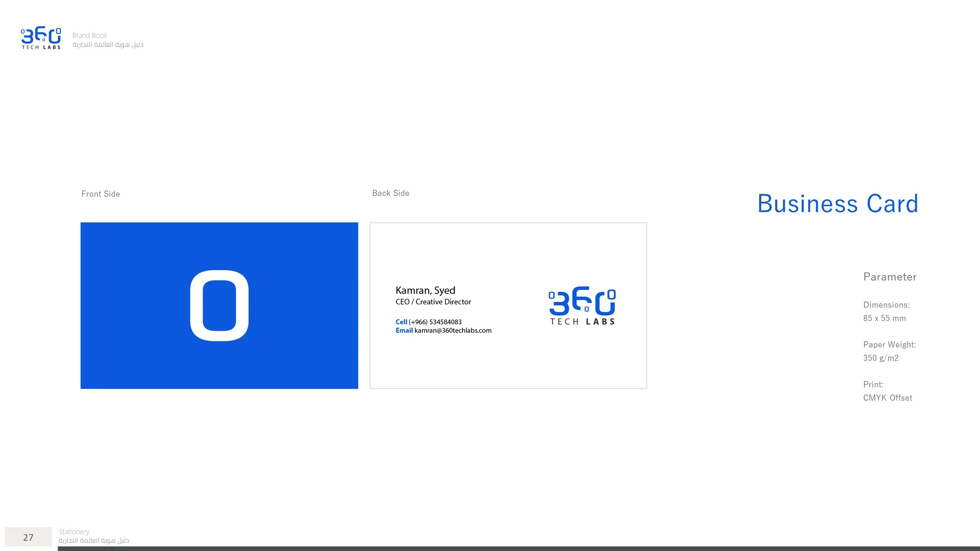Screen dimensions: 980x551
Task: Select the Business Card title
Action: click(838, 204)
